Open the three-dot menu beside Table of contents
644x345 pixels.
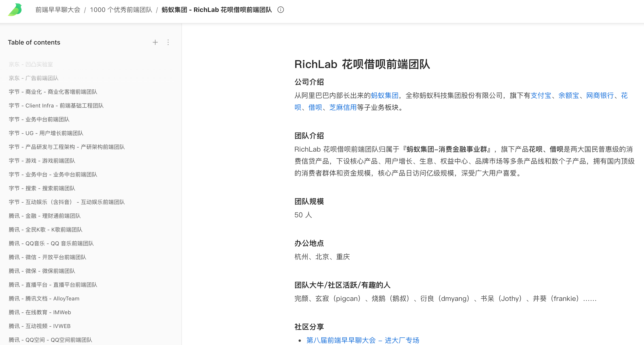point(168,42)
